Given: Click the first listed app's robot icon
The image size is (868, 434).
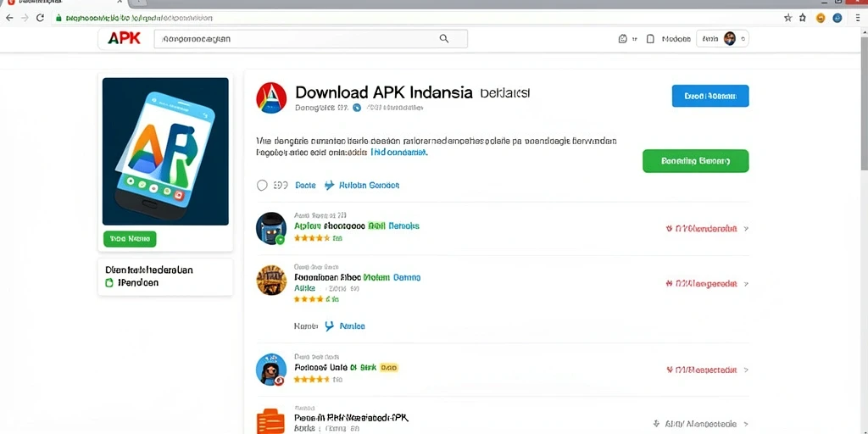Looking at the screenshot, I should (x=271, y=228).
